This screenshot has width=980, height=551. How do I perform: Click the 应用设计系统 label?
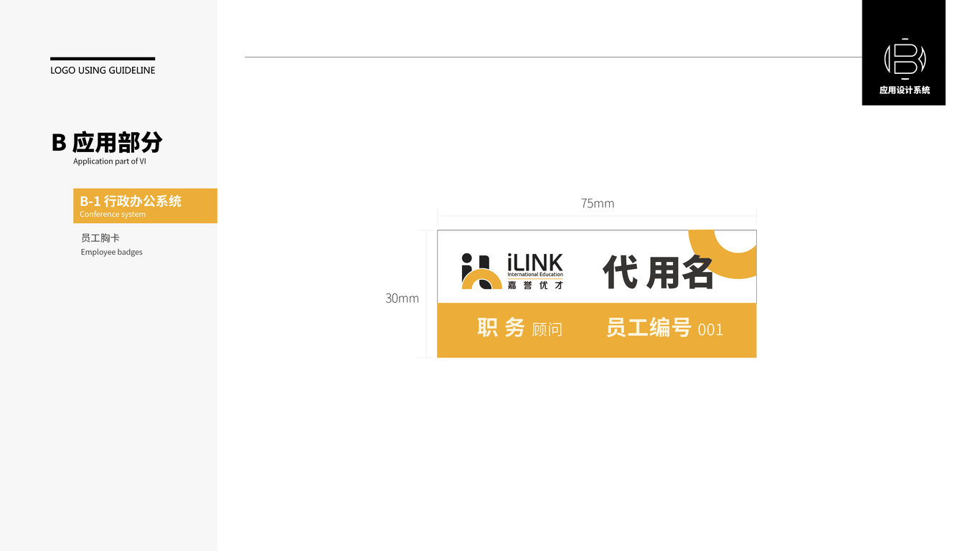coord(905,90)
